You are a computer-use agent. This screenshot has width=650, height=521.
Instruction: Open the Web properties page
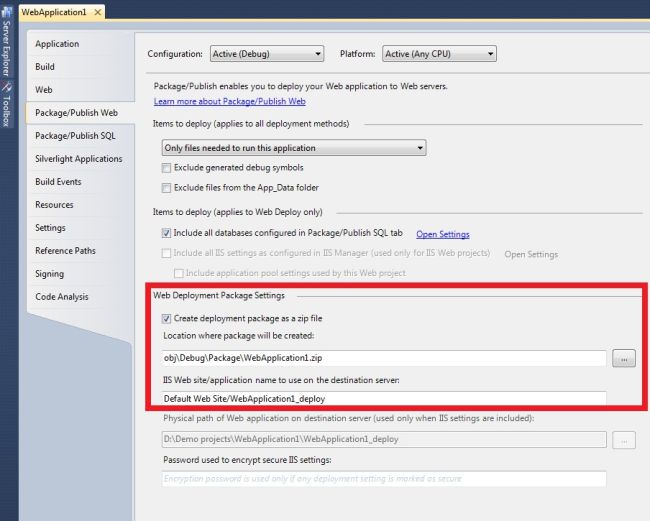[44, 90]
